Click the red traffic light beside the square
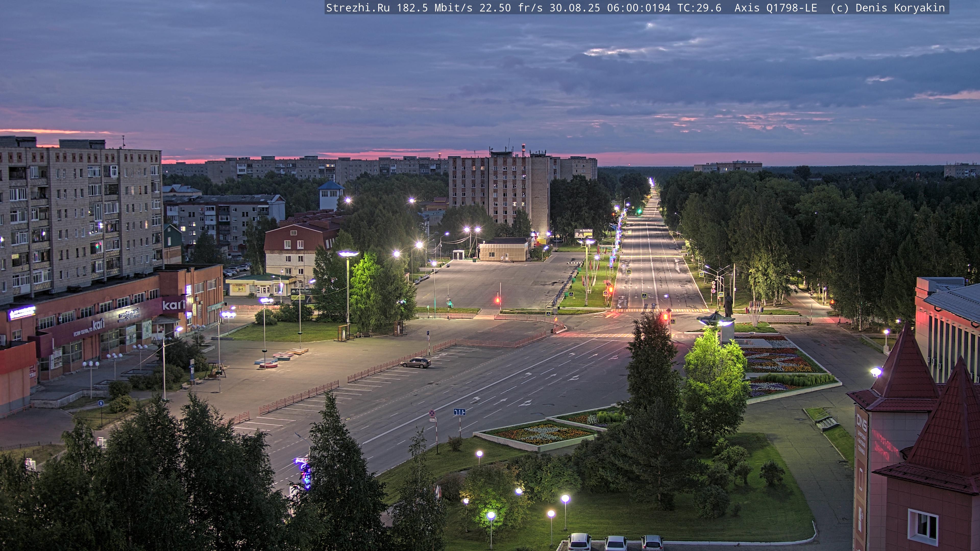 coord(497,300)
